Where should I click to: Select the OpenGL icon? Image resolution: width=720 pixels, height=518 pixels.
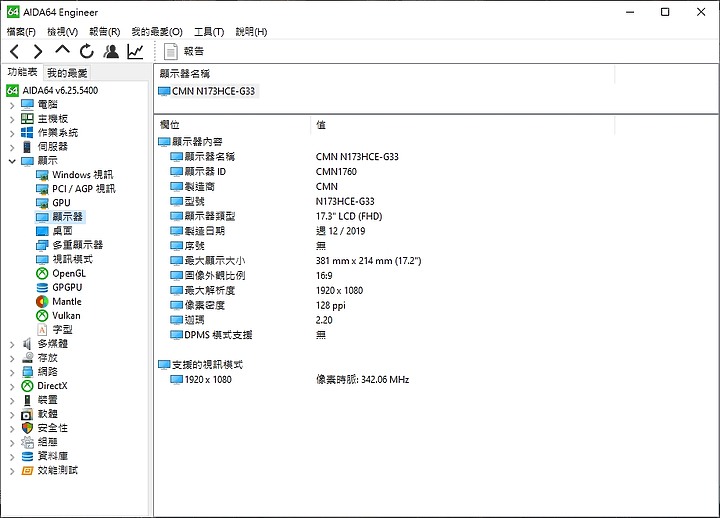pos(42,274)
